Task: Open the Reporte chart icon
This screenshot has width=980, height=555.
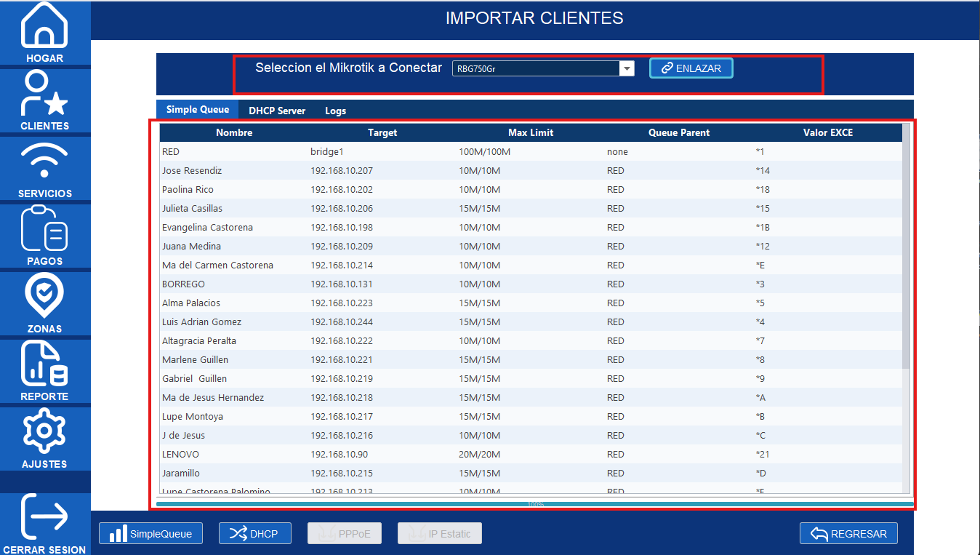Action: tap(44, 364)
